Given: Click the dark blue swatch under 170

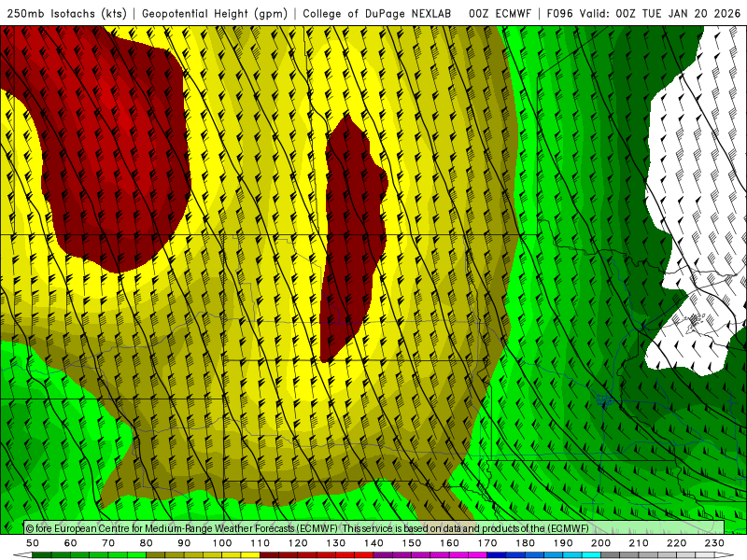Looking at the screenshot, I should pyautogui.click(x=497, y=554).
